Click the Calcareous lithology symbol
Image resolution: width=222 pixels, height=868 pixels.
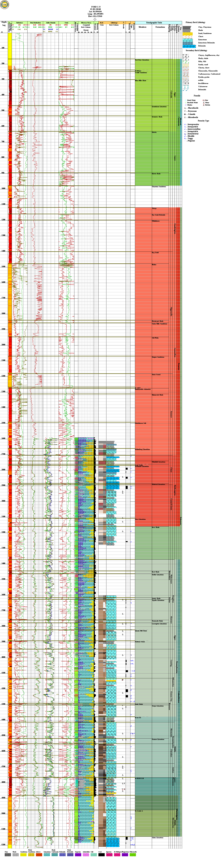pyautogui.click(x=186, y=87)
